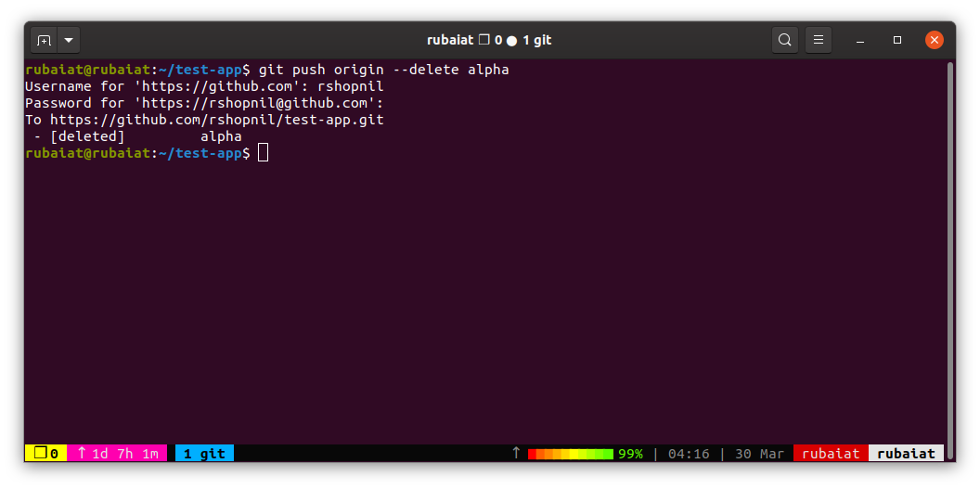Click at the terminal prompt cursor
This screenshot has height=489, width=980.
[x=264, y=153]
